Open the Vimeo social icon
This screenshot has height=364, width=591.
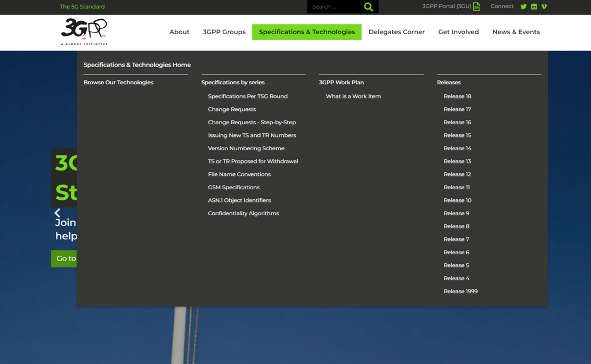click(x=544, y=6)
